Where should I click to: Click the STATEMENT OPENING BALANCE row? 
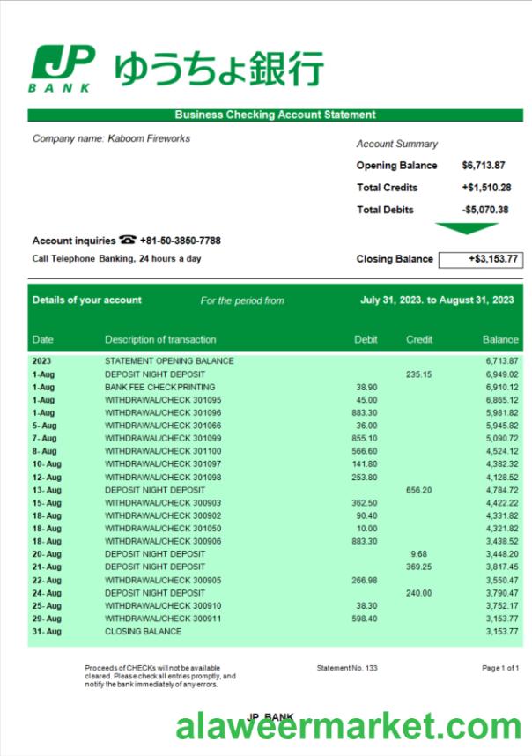[169, 361]
